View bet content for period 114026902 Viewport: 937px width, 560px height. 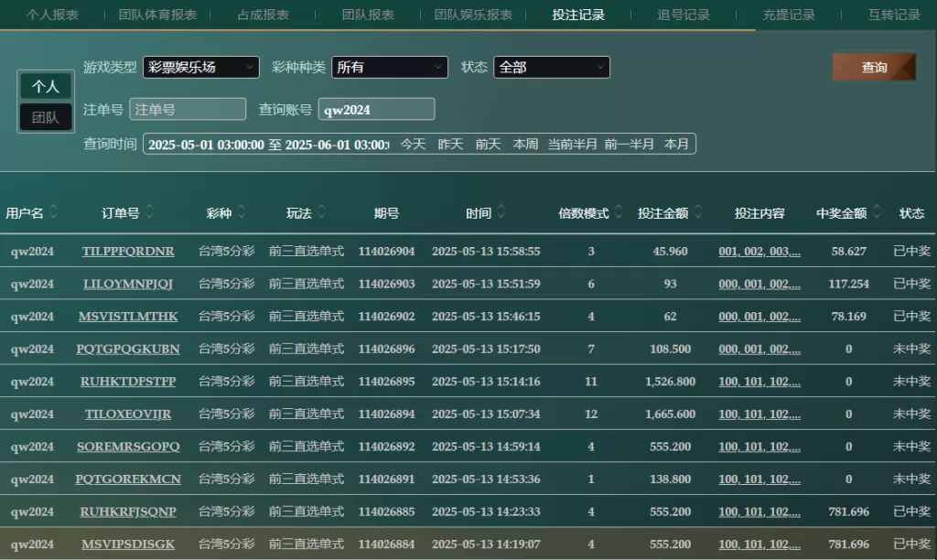point(759,317)
